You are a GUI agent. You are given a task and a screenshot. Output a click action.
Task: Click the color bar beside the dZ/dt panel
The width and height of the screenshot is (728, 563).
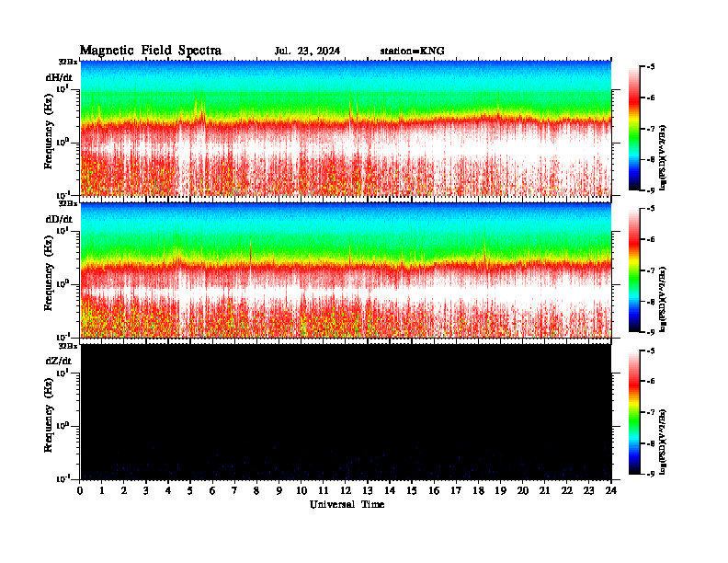click(x=634, y=412)
